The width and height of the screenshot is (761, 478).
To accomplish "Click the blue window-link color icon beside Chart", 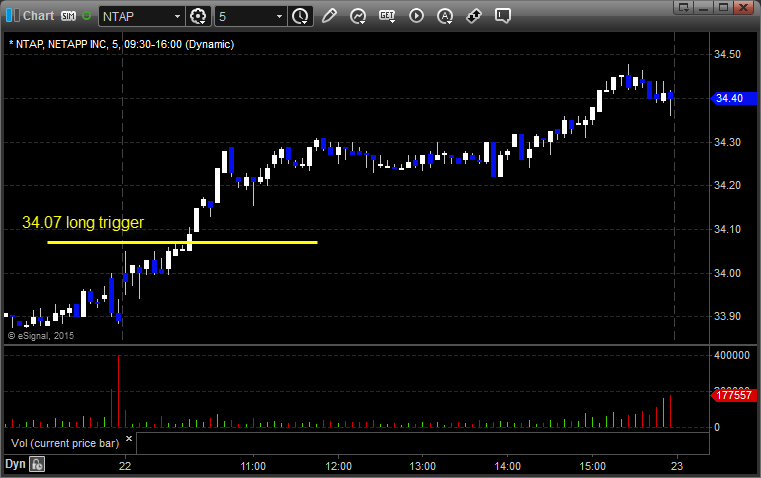I will (x=13, y=16).
